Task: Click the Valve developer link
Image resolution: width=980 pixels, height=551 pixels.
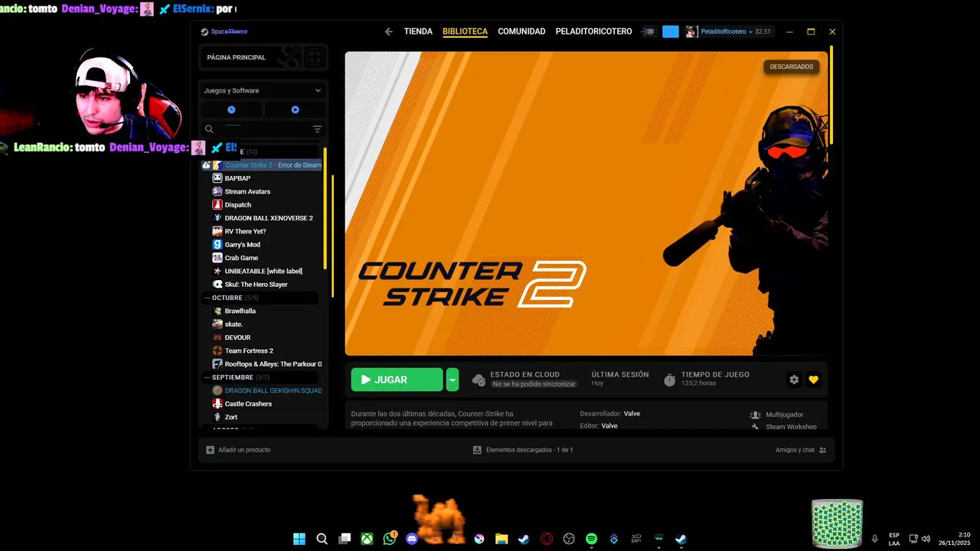Action: point(632,414)
